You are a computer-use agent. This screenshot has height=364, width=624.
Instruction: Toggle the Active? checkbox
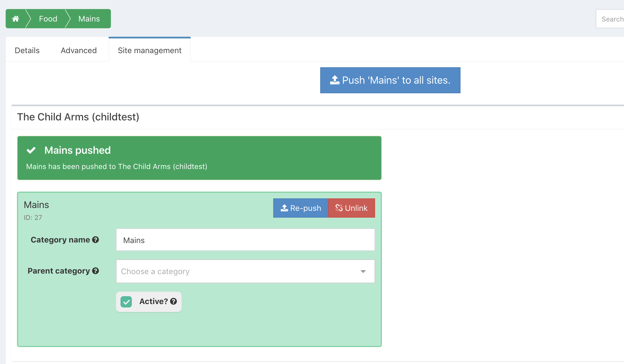point(126,302)
